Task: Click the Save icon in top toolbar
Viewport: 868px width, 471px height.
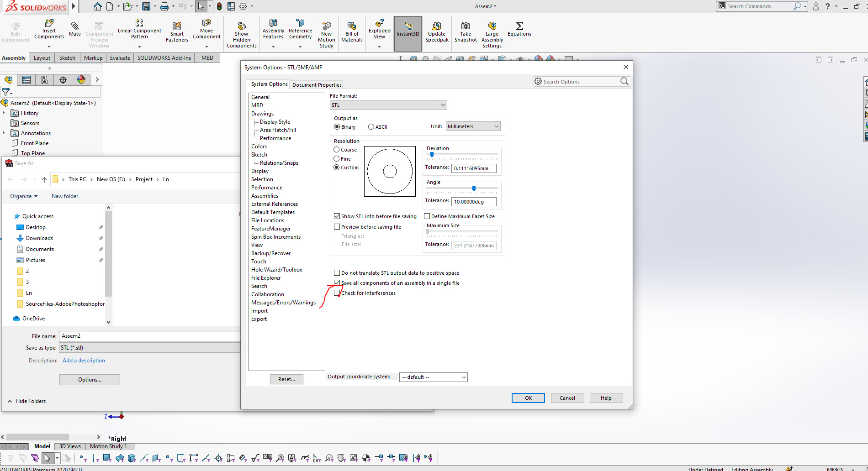Action: 146,6
